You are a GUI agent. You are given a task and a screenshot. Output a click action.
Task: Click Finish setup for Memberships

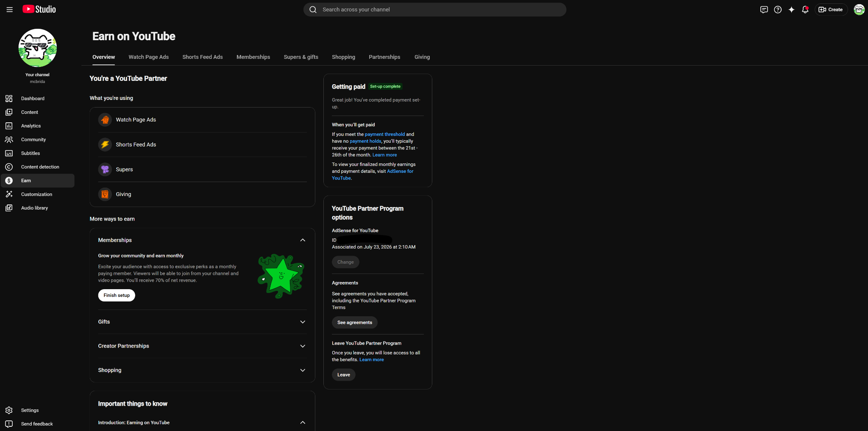click(x=117, y=295)
